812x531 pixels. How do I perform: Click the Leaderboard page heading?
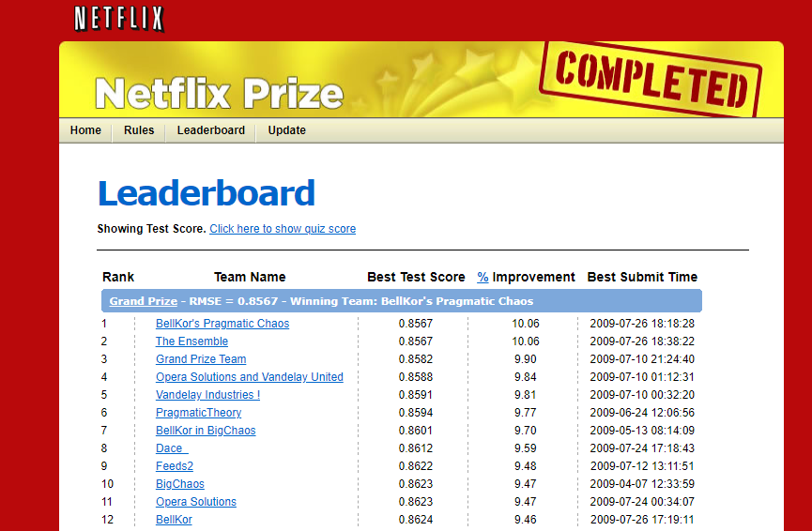pyautogui.click(x=207, y=193)
